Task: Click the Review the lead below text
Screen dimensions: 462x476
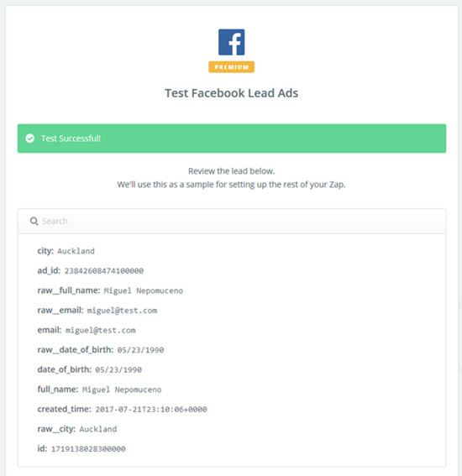Action: (x=232, y=171)
